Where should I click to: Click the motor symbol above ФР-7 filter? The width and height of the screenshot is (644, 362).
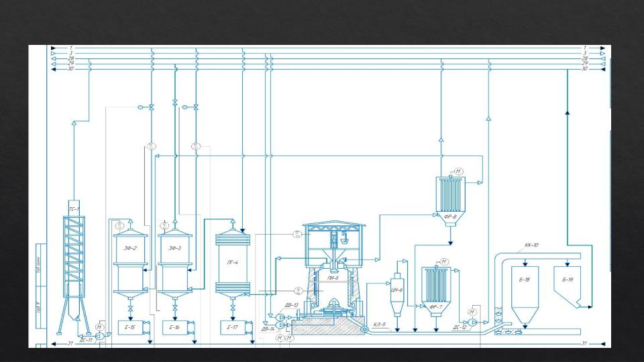tap(444, 262)
